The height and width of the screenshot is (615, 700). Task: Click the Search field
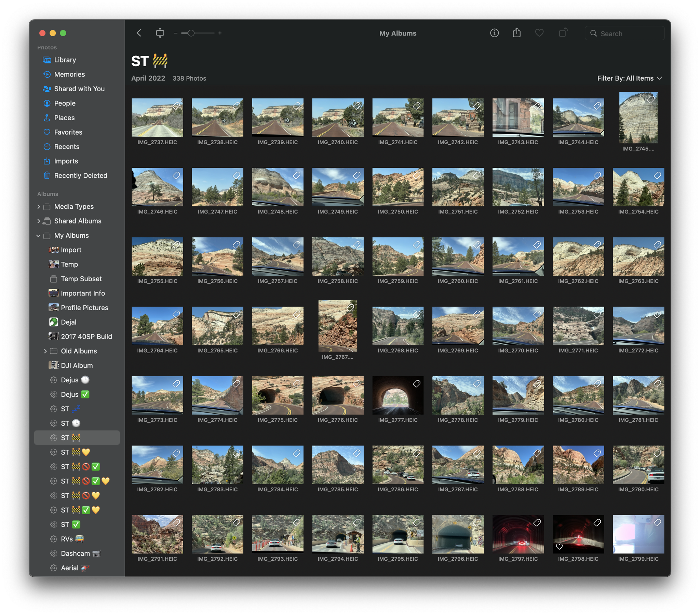[x=625, y=33]
